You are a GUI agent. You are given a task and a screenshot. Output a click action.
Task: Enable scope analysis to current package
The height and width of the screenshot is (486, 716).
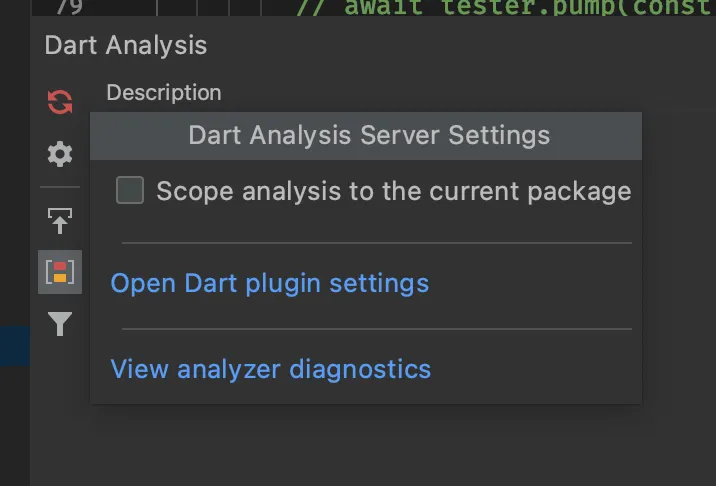(130, 190)
